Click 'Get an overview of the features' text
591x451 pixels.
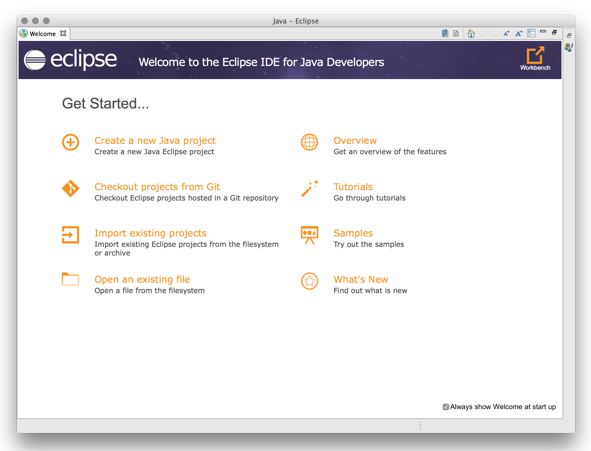pyautogui.click(x=390, y=152)
